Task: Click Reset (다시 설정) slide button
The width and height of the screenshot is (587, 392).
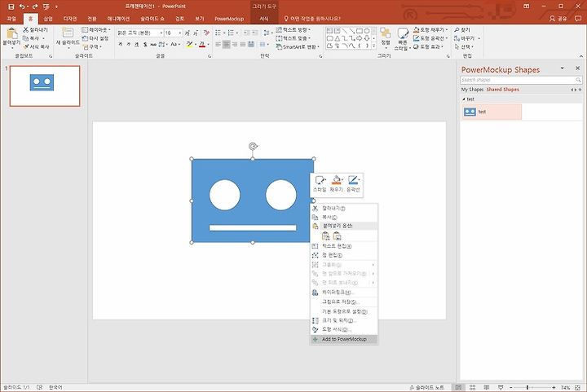Action: tap(95, 38)
